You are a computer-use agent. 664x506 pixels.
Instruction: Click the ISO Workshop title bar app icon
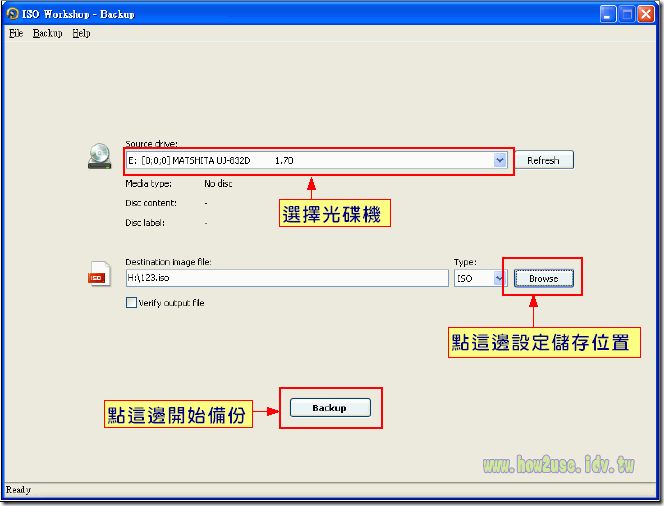[13, 14]
